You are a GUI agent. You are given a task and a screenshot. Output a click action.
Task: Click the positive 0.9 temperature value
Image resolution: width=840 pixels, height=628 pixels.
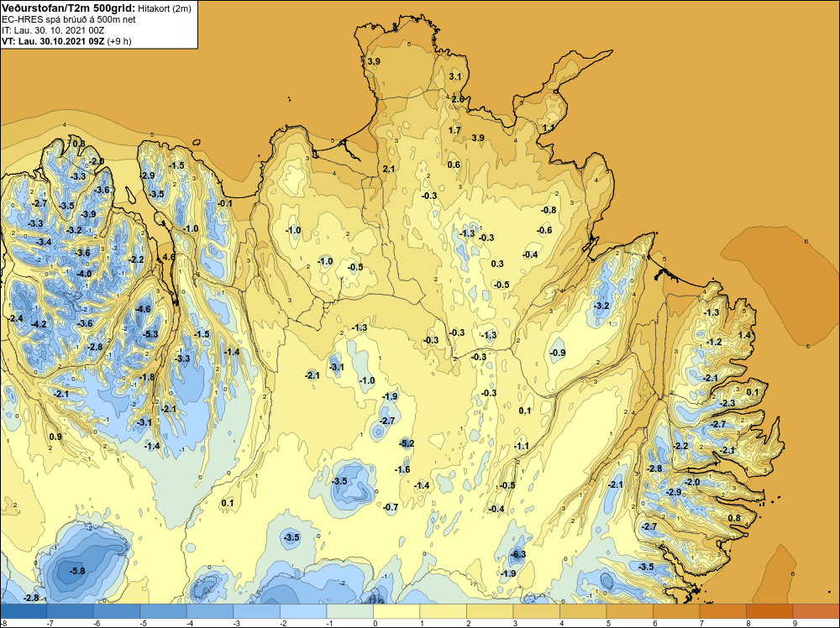(x=55, y=437)
